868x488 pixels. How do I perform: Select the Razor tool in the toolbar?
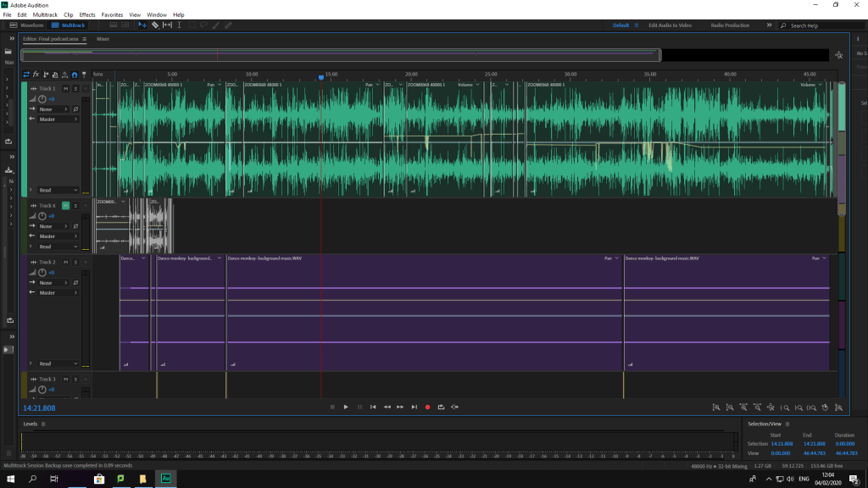coord(155,25)
